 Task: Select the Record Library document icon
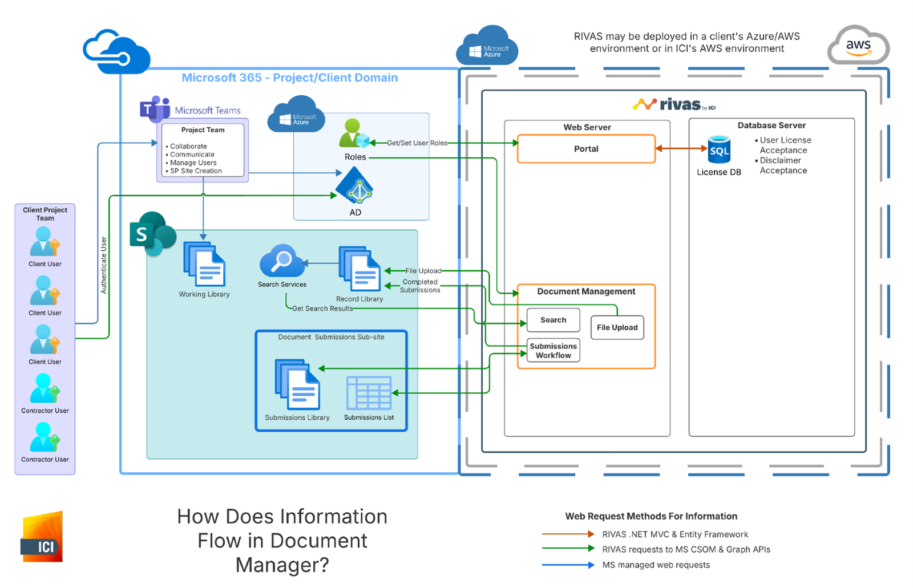[359, 269]
